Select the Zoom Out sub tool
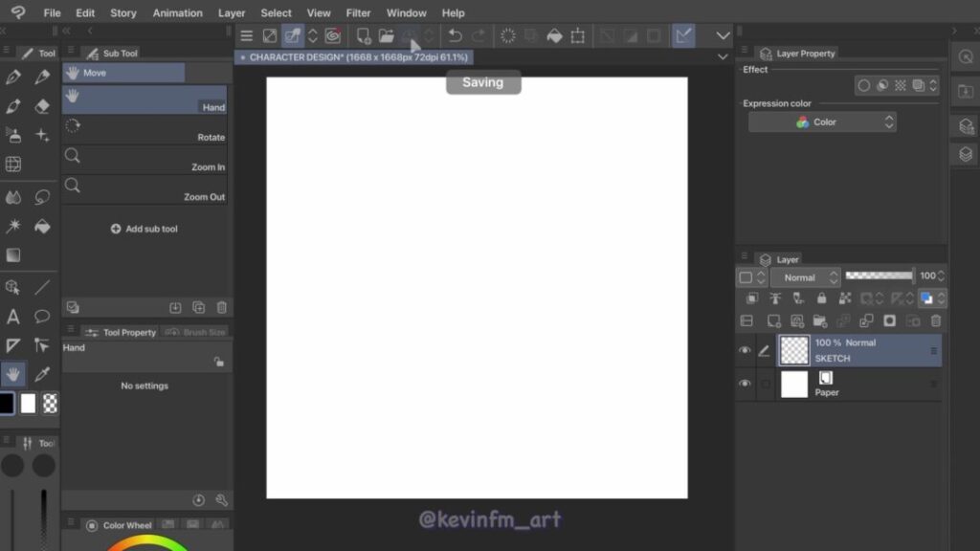Screen dimensions: 980x551 point(145,190)
